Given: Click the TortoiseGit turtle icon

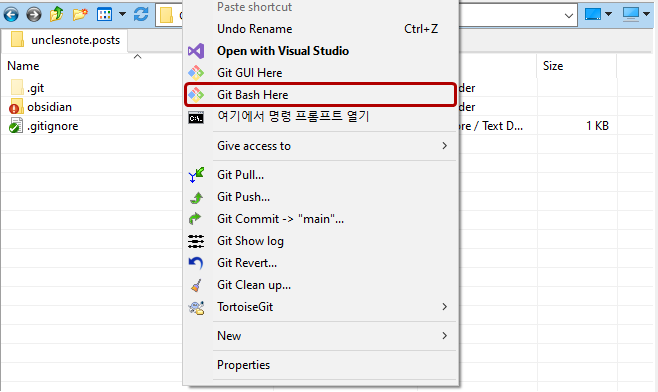Looking at the screenshot, I should 196,308.
